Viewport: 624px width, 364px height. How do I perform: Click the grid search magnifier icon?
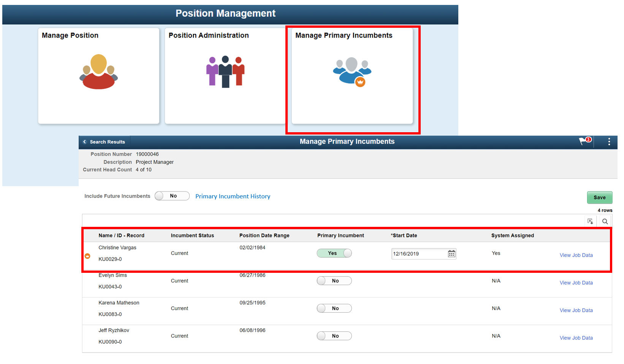[605, 221]
